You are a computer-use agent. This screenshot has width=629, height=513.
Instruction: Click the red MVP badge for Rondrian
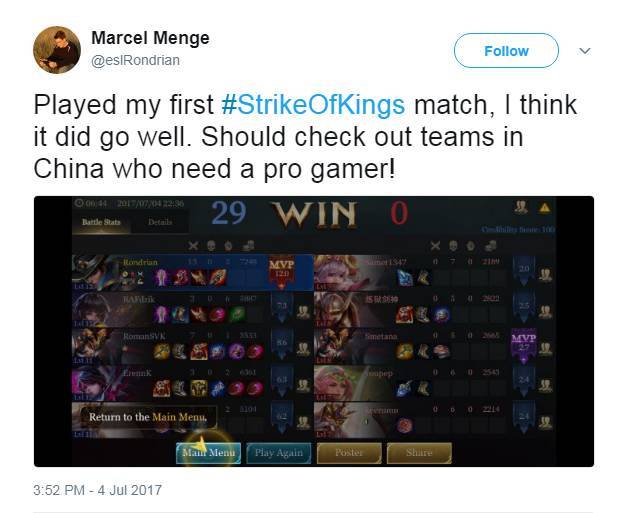(281, 272)
